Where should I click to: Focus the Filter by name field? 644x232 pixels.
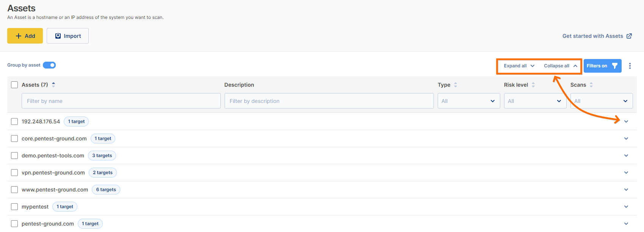[x=121, y=101]
